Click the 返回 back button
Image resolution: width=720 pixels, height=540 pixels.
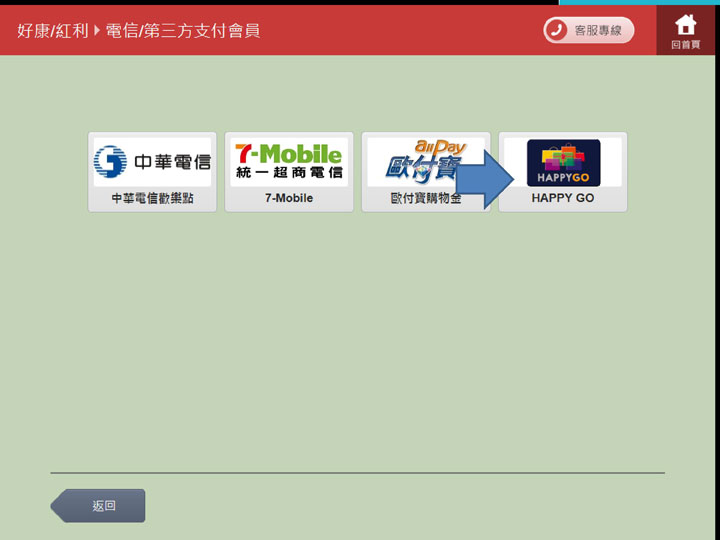(98, 506)
